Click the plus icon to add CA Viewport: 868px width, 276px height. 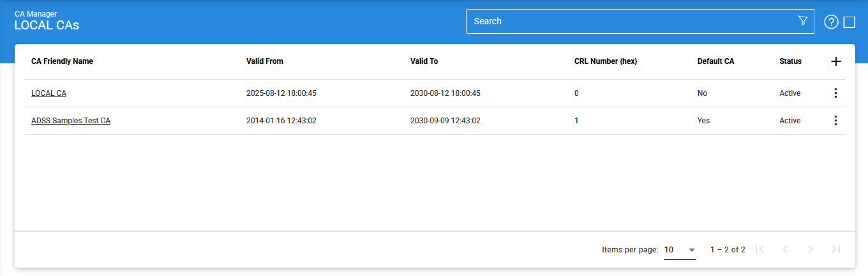click(835, 61)
